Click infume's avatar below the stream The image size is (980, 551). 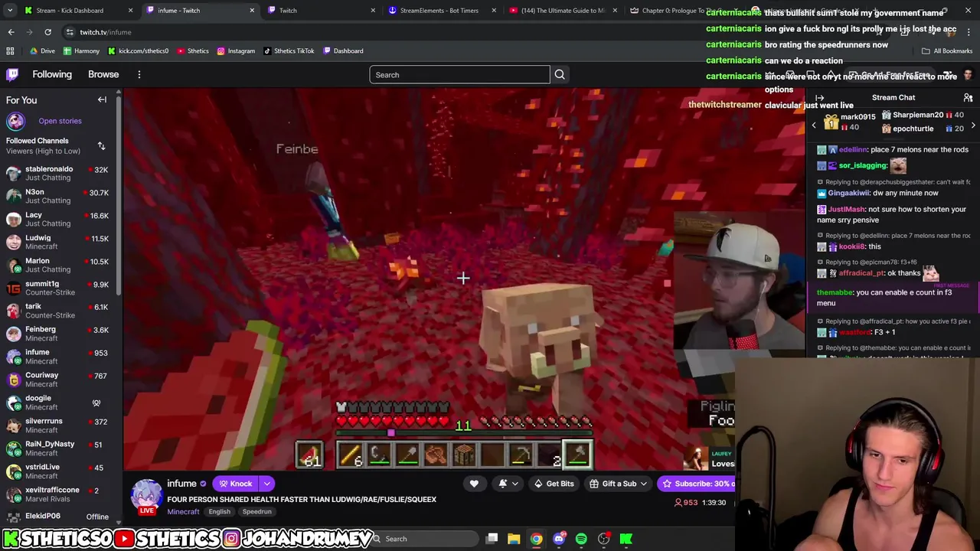pos(147,496)
